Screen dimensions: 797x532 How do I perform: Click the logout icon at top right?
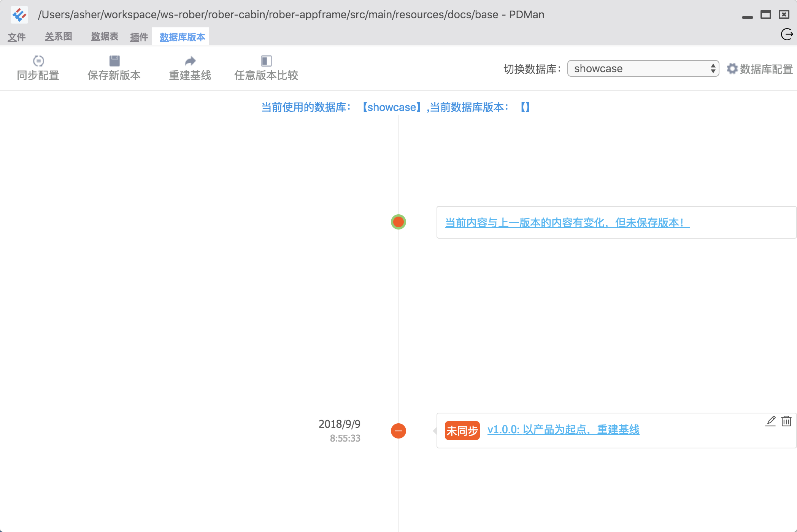pyautogui.click(x=786, y=35)
